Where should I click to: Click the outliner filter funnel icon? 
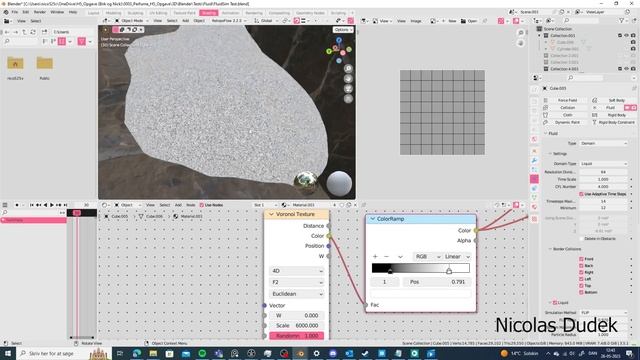point(621,20)
